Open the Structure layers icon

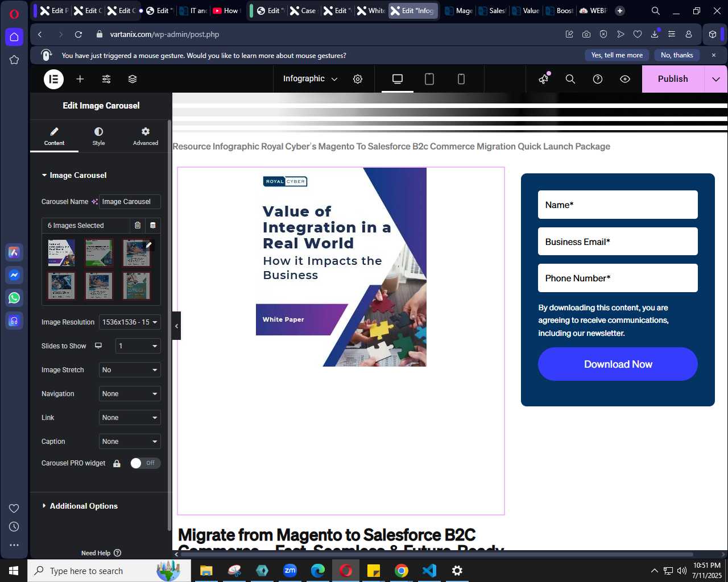pos(133,79)
